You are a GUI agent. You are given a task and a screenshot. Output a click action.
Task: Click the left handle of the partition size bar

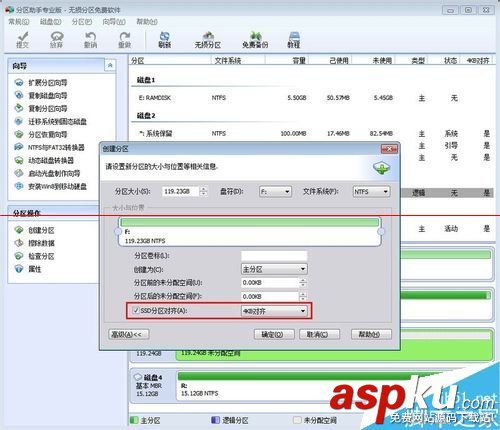coord(118,231)
